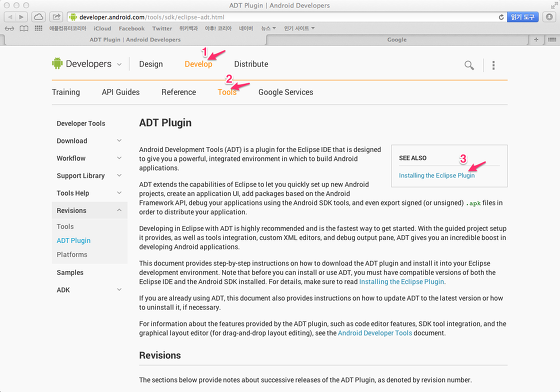Add a new tab with plus button

click(536, 40)
